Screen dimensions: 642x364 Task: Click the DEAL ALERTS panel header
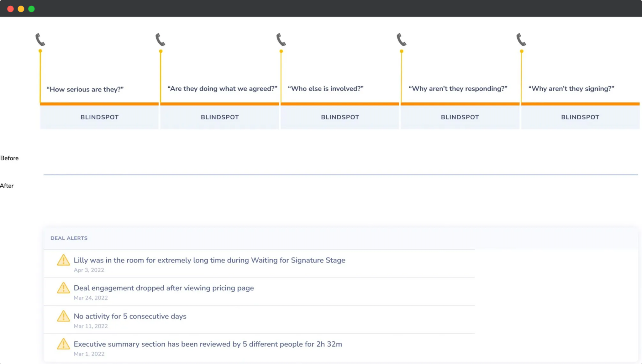click(69, 238)
